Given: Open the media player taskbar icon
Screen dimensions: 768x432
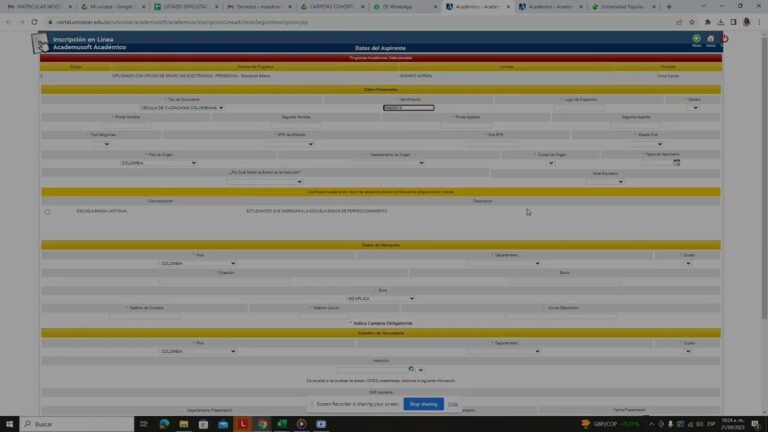Looking at the screenshot, I should pyautogui.click(x=301, y=424).
